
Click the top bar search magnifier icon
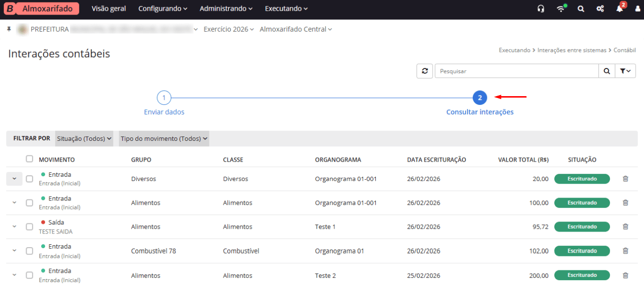pyautogui.click(x=580, y=9)
